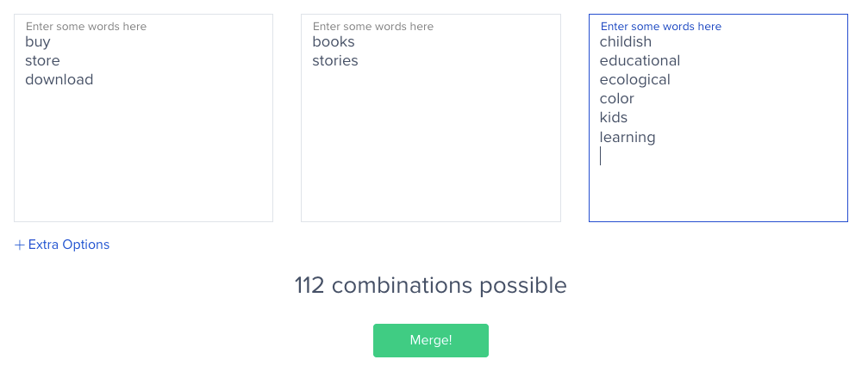Click the "112 combinations possible" text
The height and width of the screenshot is (372, 868).
pos(430,286)
